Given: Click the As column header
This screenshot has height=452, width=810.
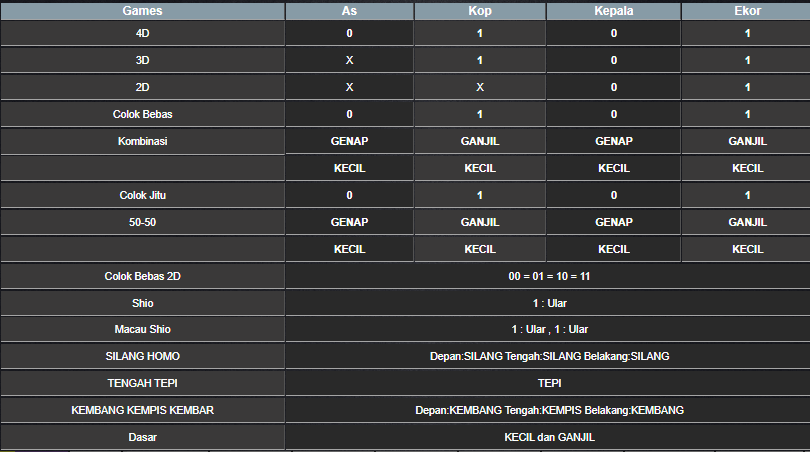Looking at the screenshot, I should [x=349, y=11].
